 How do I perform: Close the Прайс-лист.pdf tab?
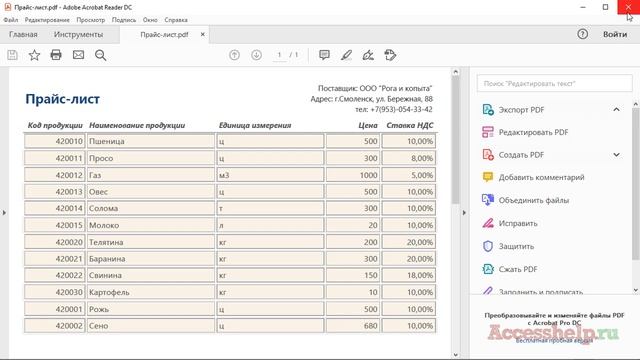(x=202, y=35)
